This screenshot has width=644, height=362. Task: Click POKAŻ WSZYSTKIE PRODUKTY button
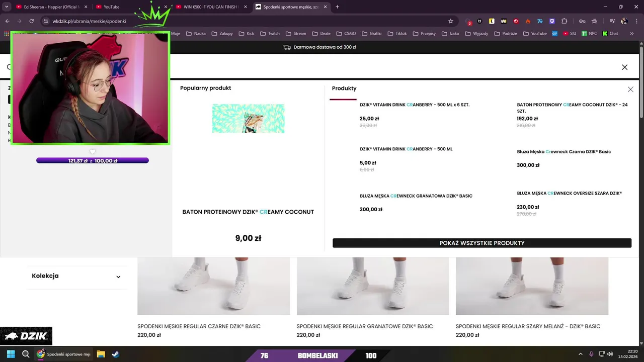pos(482,243)
